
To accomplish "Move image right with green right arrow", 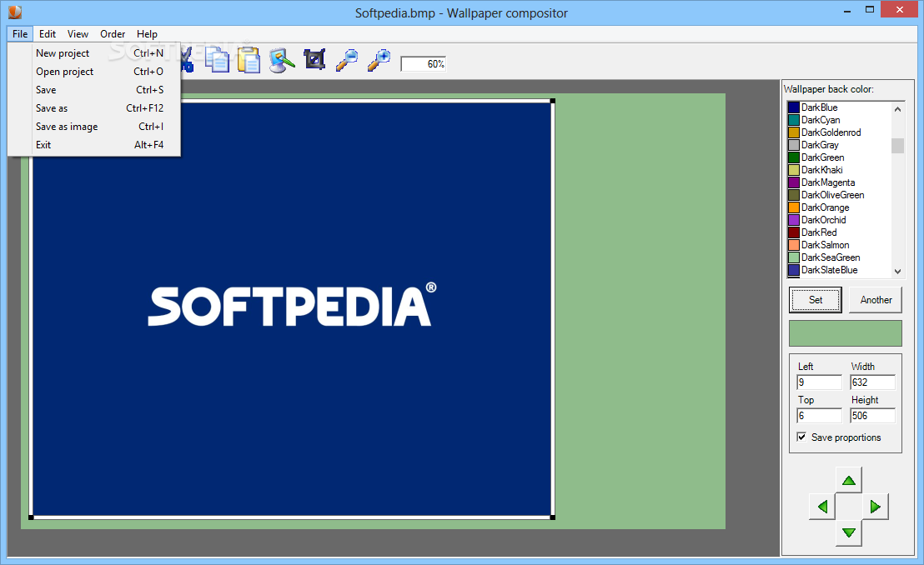I will (x=875, y=506).
